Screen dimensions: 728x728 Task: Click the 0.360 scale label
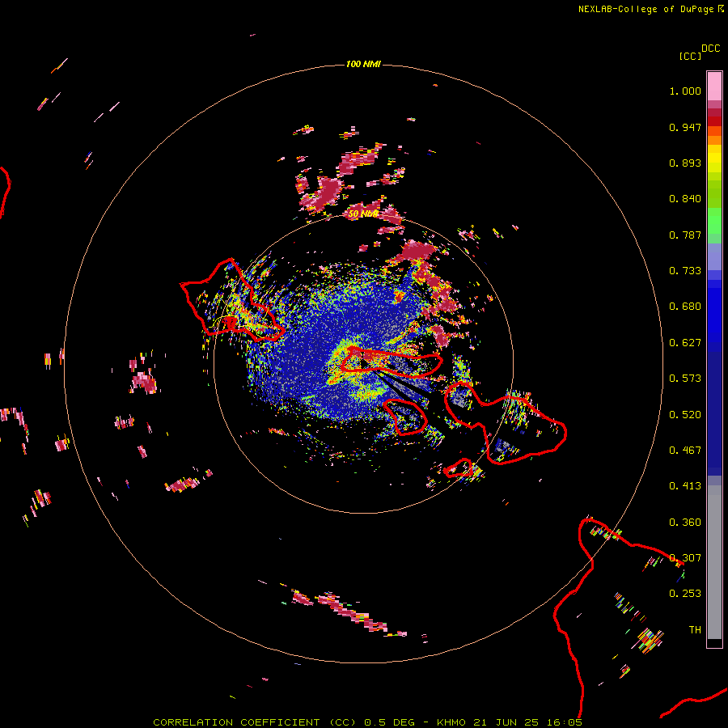(685, 523)
